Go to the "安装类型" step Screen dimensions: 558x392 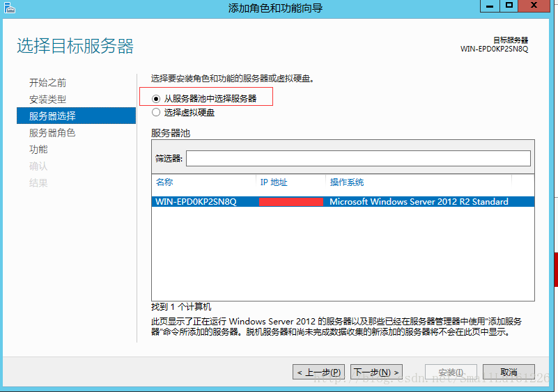click(x=47, y=100)
